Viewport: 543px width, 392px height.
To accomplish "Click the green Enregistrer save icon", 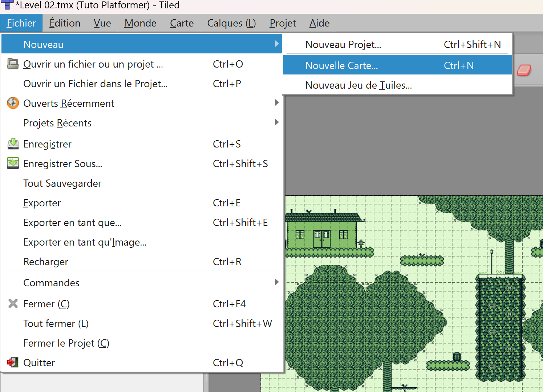I will tap(13, 144).
